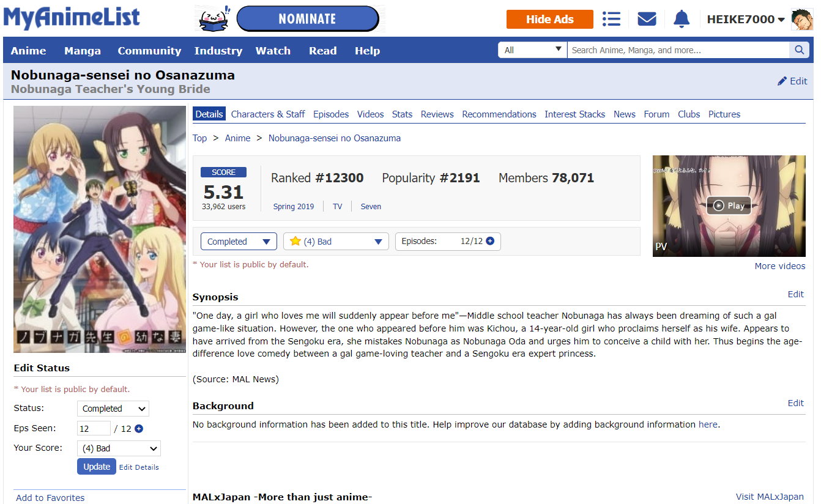Screen dimensions: 821x504
Task: Click the Ranked #12300 text
Action: click(x=318, y=178)
